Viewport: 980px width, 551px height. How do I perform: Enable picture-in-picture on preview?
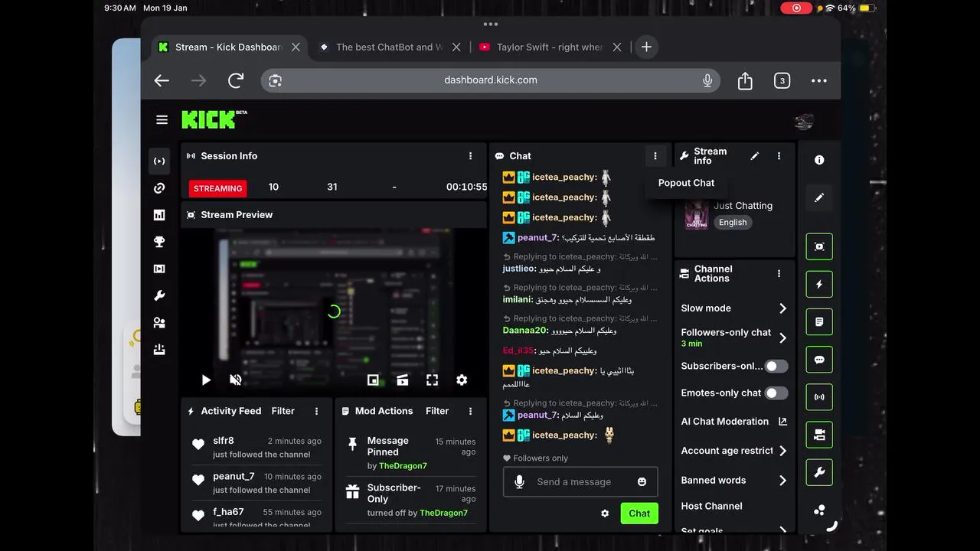pos(373,380)
